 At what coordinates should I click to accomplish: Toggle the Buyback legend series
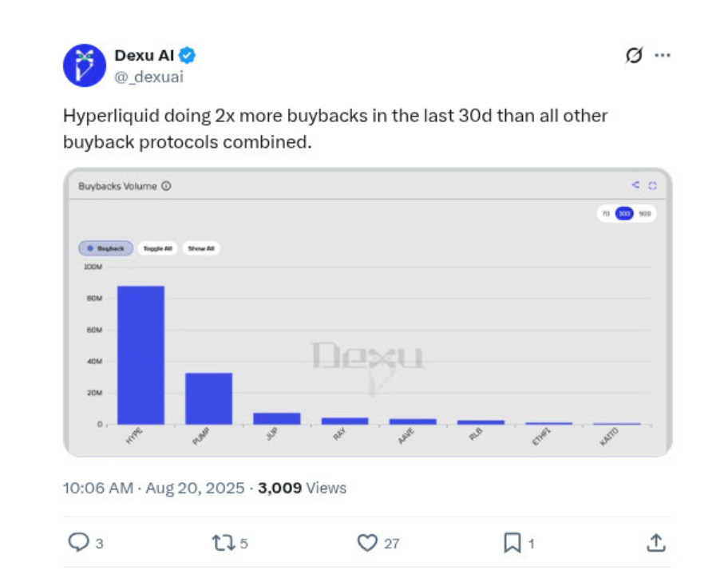pyautogui.click(x=106, y=248)
